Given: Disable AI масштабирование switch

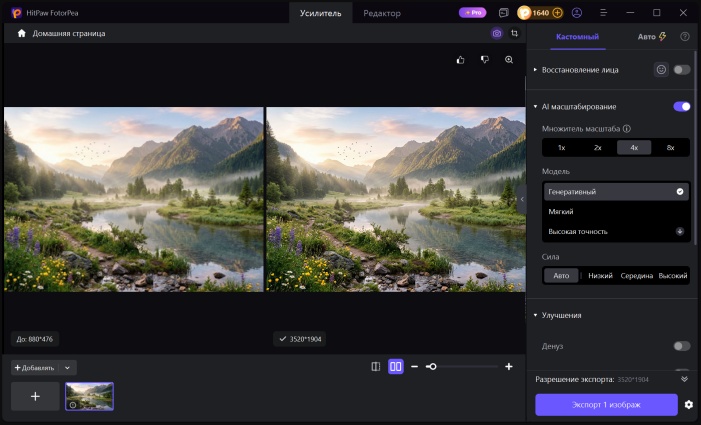Looking at the screenshot, I should point(682,107).
